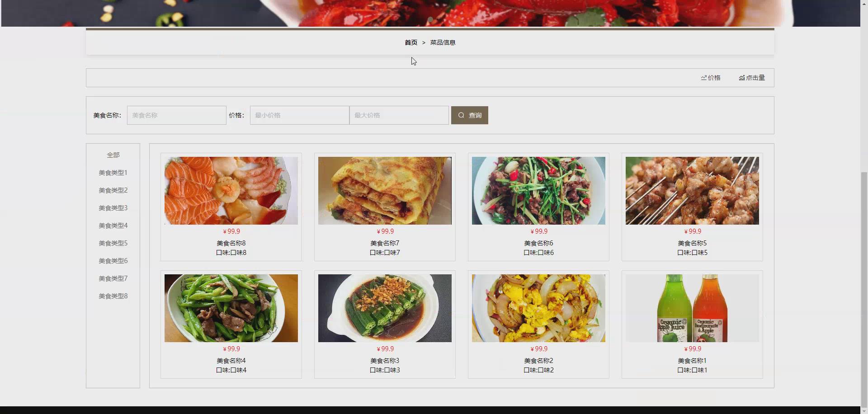Select category 美食类型1
This screenshot has width=868, height=414.
[113, 173]
